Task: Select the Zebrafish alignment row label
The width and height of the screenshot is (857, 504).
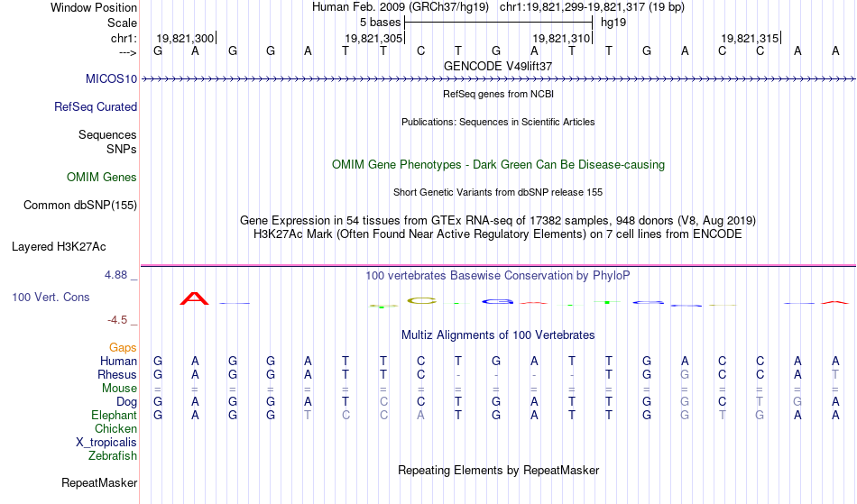Action: [x=113, y=455]
